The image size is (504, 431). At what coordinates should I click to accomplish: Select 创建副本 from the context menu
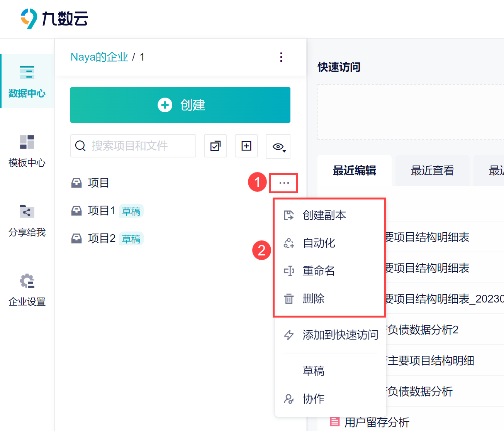[x=324, y=215]
